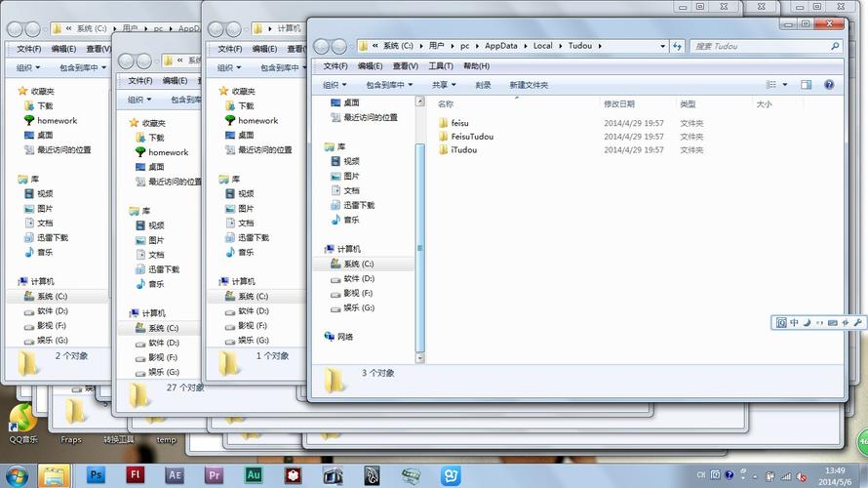Image resolution: width=868 pixels, height=488 pixels.
Task: Click the search magnifier in the Tudou window
Action: [835, 46]
